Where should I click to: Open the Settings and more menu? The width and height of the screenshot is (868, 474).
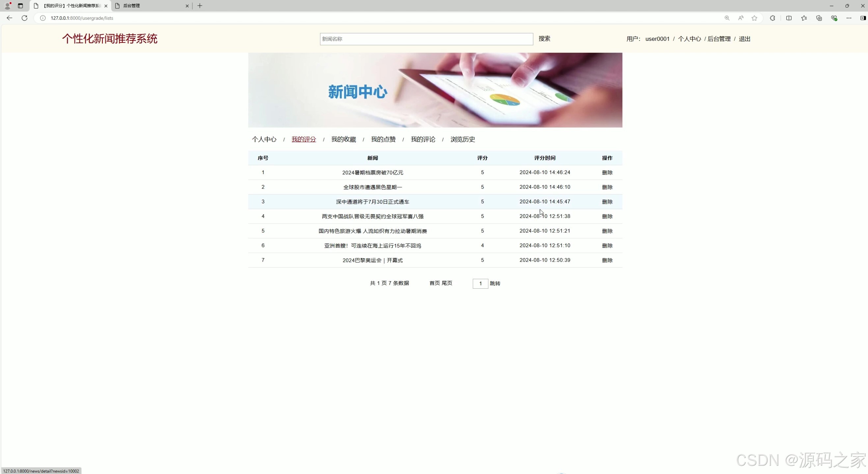pyautogui.click(x=849, y=18)
